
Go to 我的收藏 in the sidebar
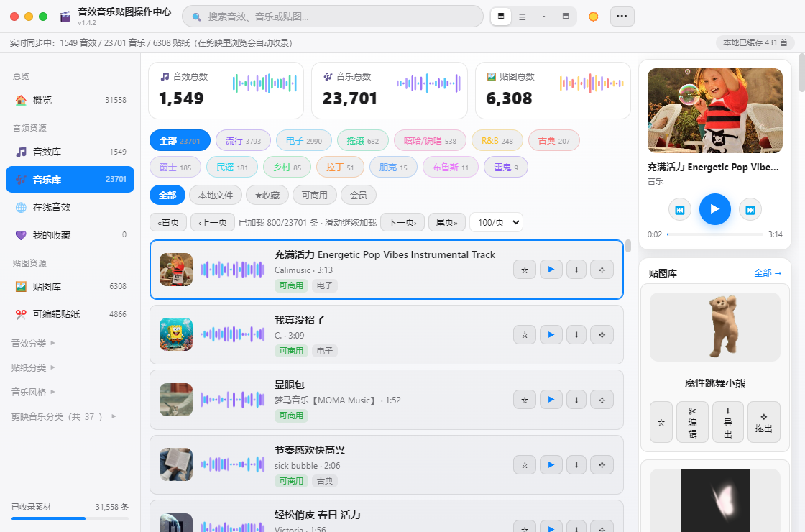70,235
